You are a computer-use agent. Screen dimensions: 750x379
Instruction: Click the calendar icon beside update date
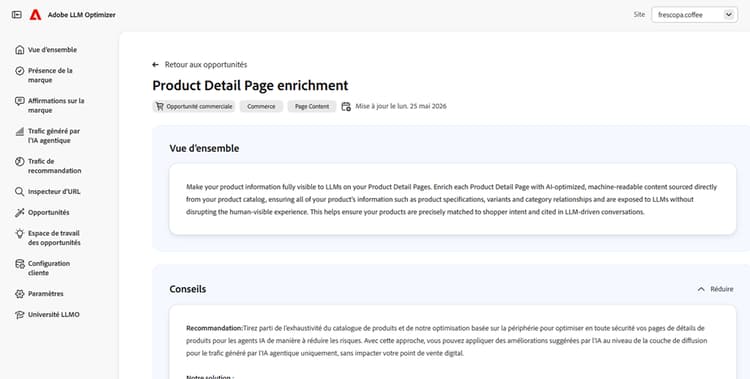[x=346, y=106]
